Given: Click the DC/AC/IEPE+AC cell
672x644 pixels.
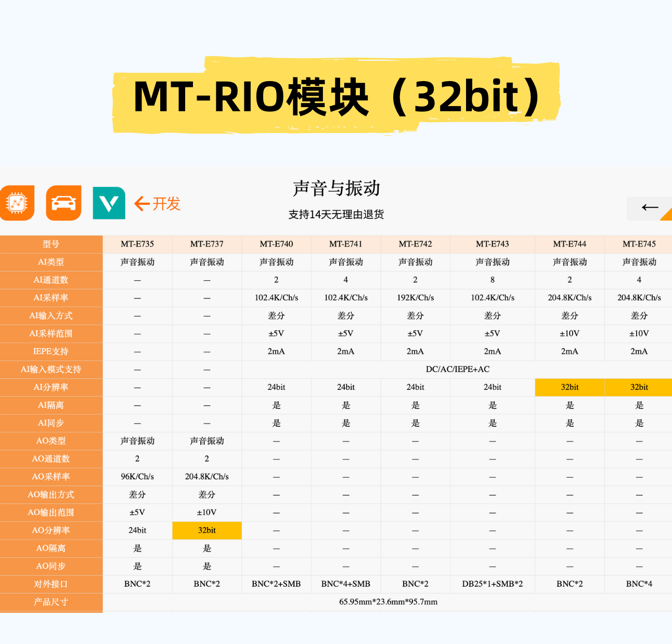Looking at the screenshot, I should coord(457,370).
